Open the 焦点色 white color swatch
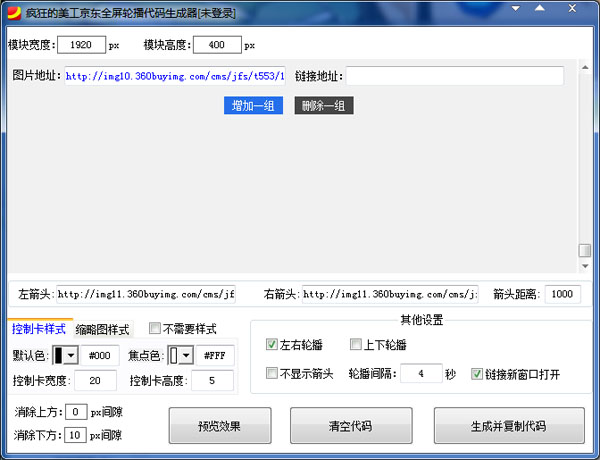Image resolution: width=600 pixels, height=460 pixels. point(173,356)
